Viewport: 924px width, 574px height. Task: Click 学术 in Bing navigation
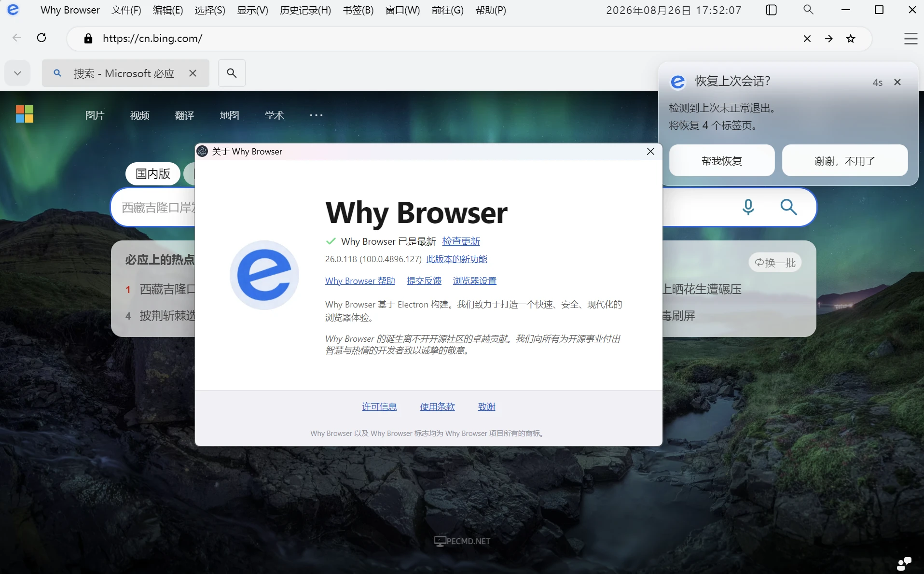tap(274, 115)
